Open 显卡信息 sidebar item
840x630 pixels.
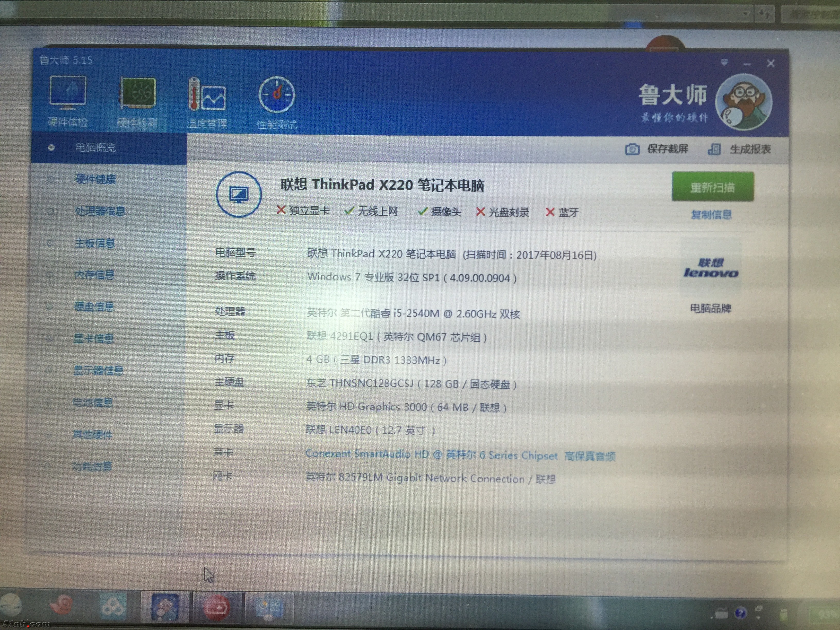coord(93,339)
